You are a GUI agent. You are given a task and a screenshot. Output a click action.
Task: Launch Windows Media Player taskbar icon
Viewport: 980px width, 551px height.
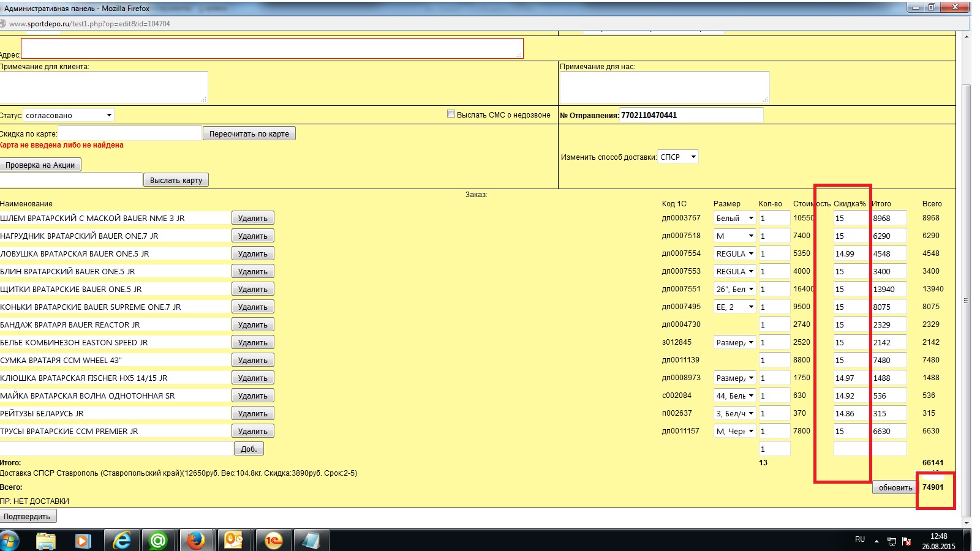coord(83,541)
